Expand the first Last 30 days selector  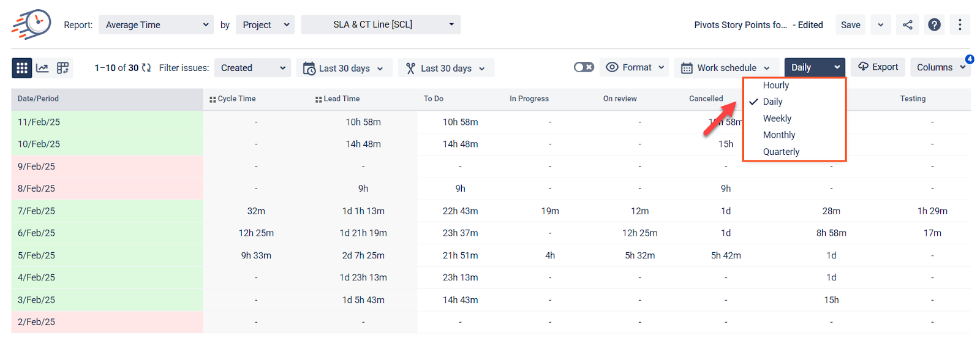(344, 68)
